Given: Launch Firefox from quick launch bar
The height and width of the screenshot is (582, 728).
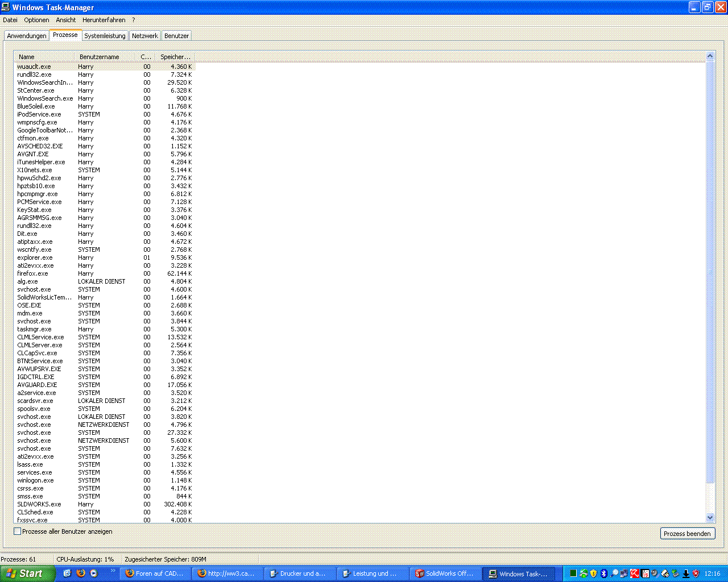Looking at the screenshot, I should [x=81, y=573].
